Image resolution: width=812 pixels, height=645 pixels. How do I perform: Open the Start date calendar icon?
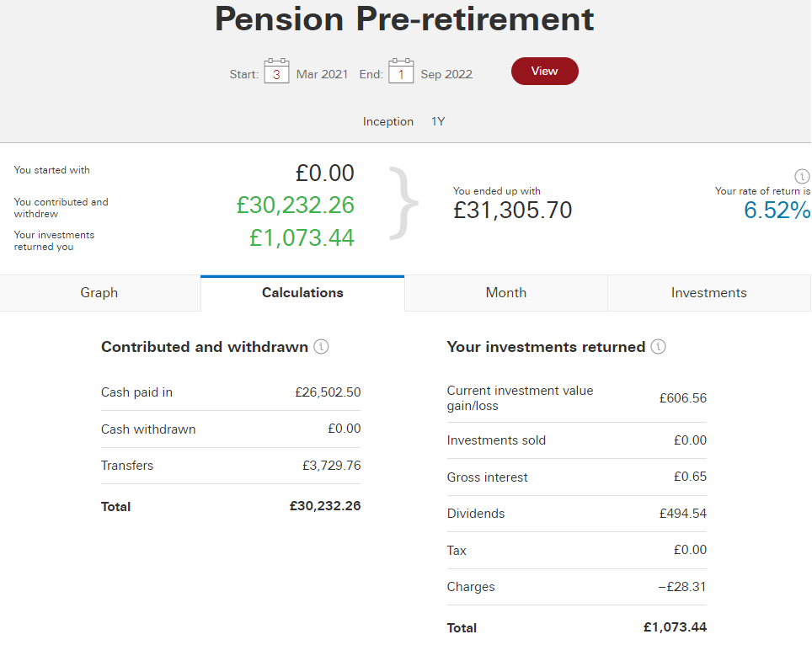point(276,71)
